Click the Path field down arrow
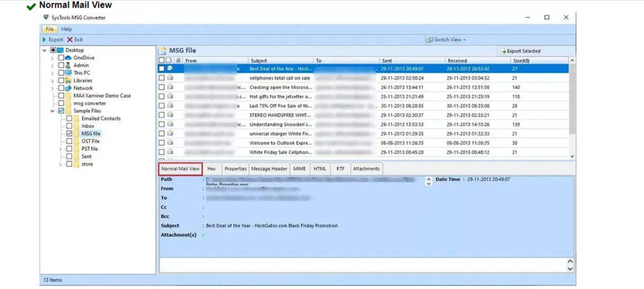644x289 pixels. 429,184
